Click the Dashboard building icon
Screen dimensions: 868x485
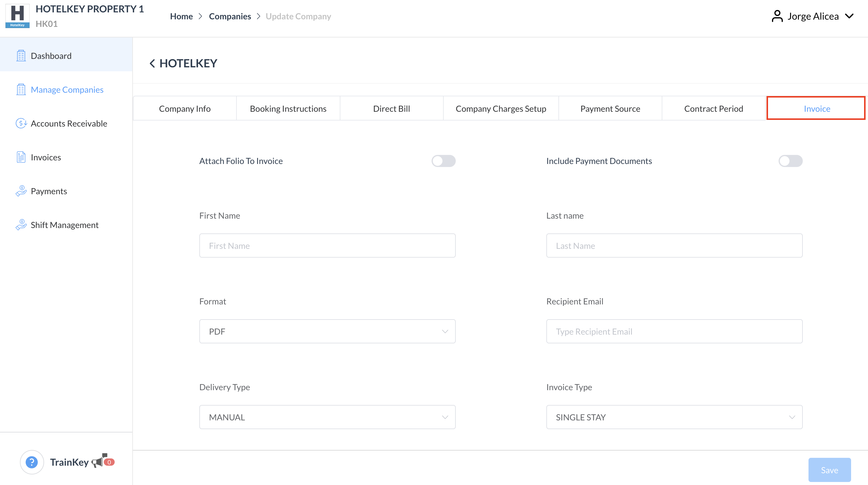(x=21, y=56)
